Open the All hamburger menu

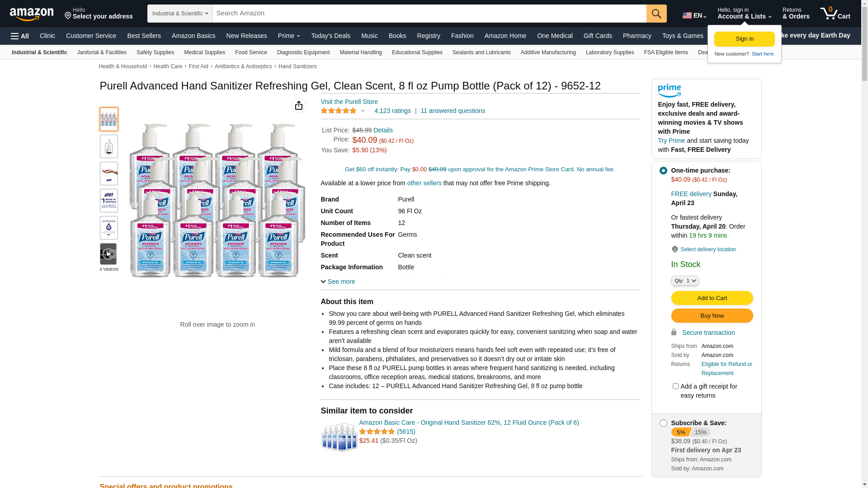(x=20, y=36)
